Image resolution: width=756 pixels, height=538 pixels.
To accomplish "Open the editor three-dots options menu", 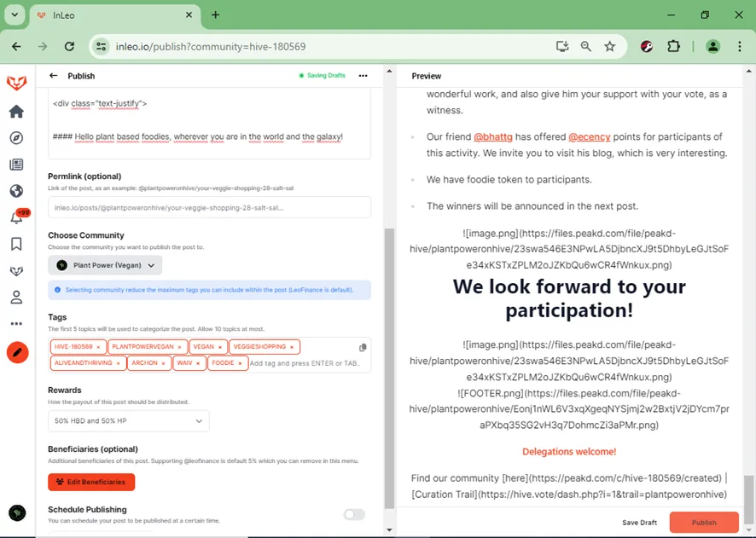I will coord(363,76).
